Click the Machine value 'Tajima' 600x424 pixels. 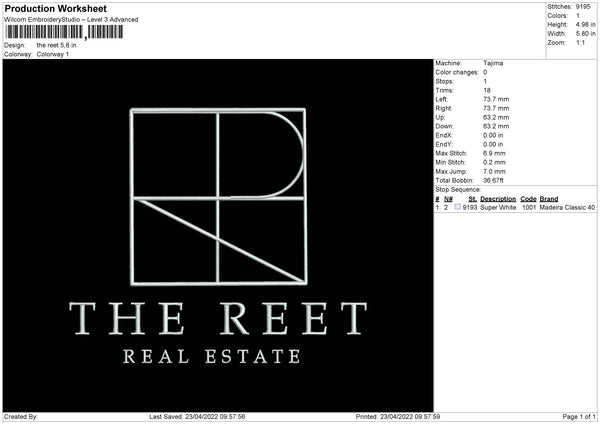[493, 63]
